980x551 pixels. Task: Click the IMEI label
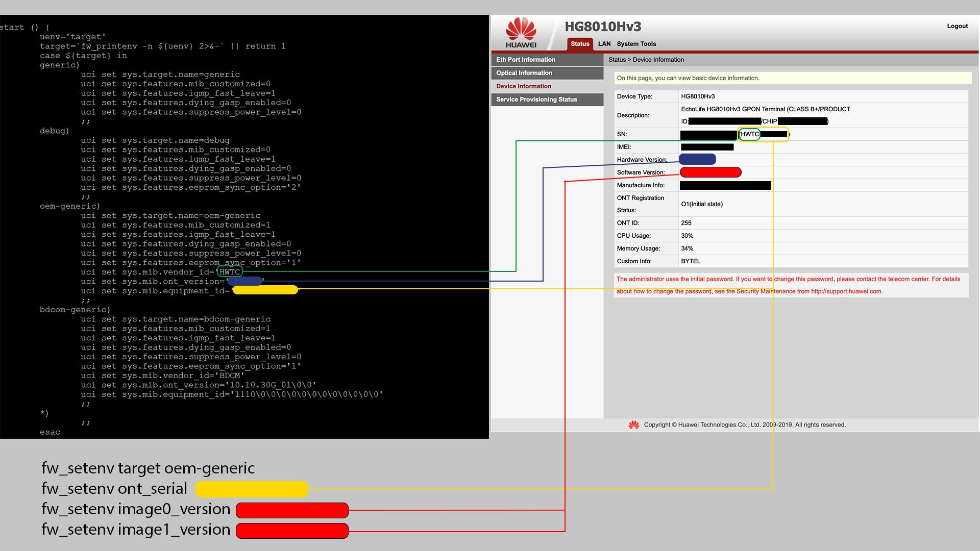pos(624,147)
